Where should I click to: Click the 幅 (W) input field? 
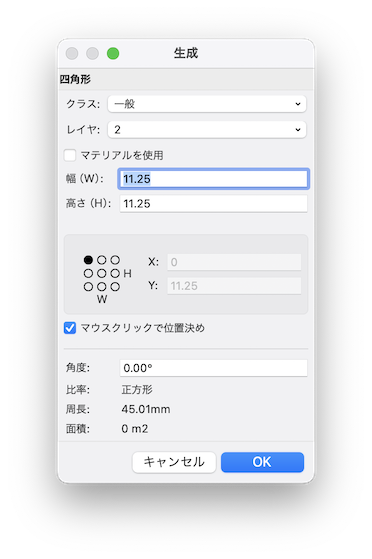(213, 179)
